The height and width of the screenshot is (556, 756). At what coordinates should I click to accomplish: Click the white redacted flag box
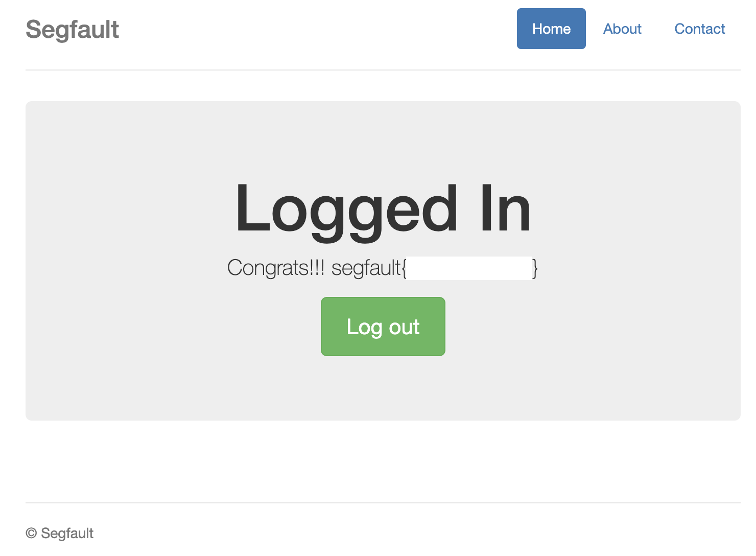[x=469, y=268]
